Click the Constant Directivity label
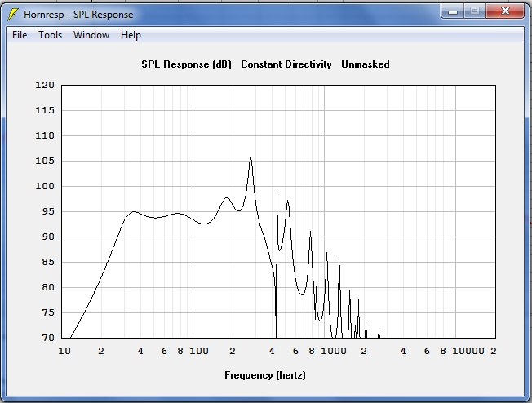The height and width of the screenshot is (403, 532). tap(286, 64)
